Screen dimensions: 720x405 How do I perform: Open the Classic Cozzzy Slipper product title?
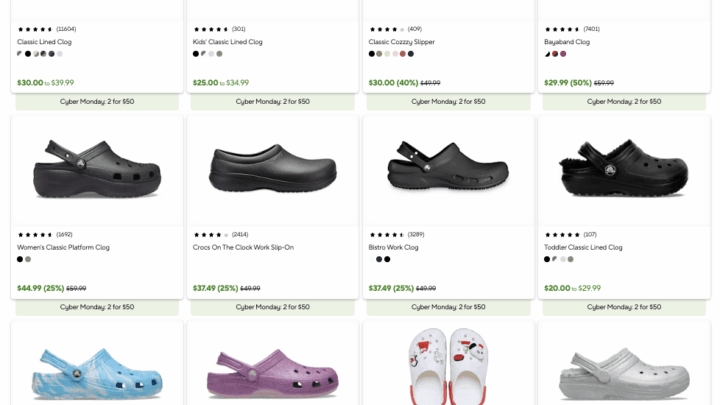pyautogui.click(x=401, y=42)
